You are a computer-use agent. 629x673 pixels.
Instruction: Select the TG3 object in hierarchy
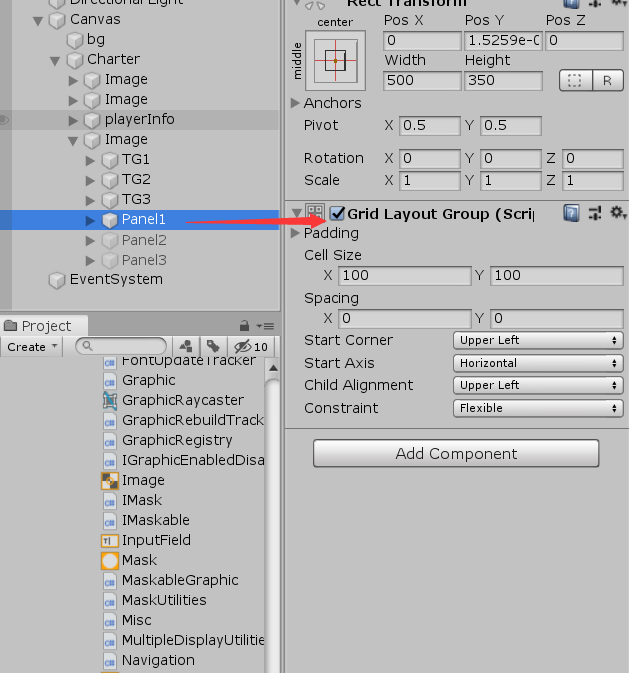pos(136,199)
